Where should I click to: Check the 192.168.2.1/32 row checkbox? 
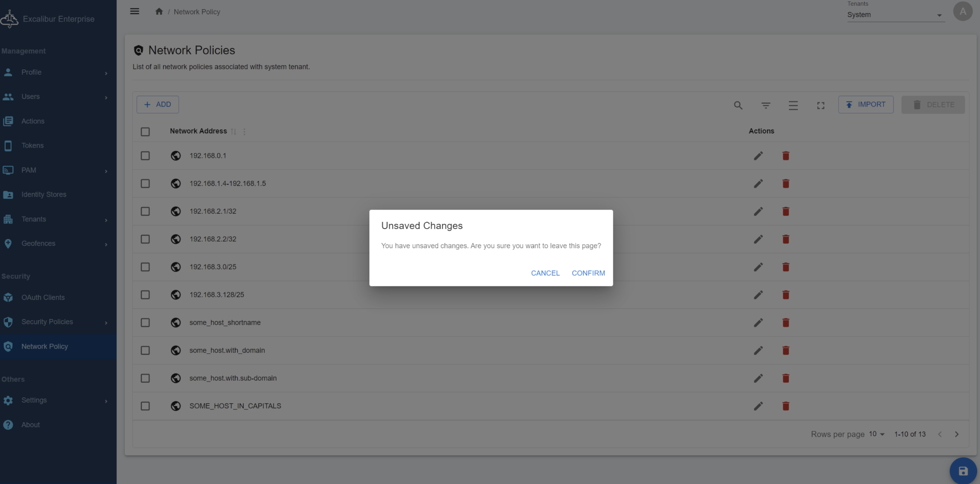tap(145, 211)
